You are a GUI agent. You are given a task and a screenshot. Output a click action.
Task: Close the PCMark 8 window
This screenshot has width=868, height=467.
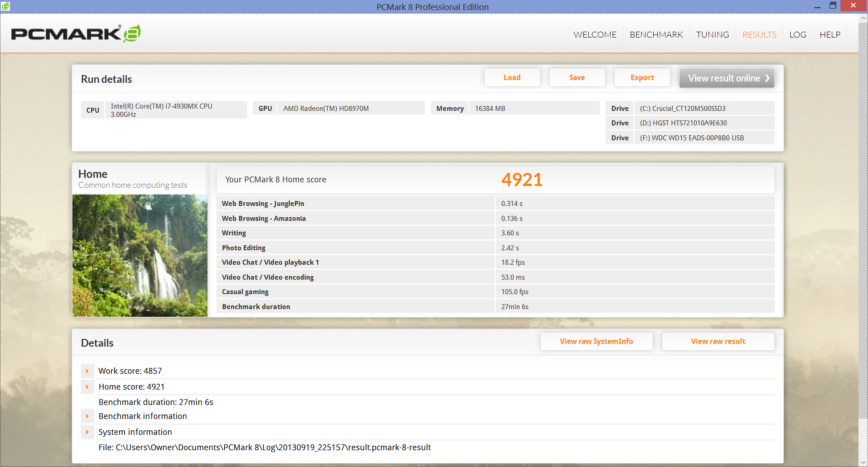pos(853,6)
